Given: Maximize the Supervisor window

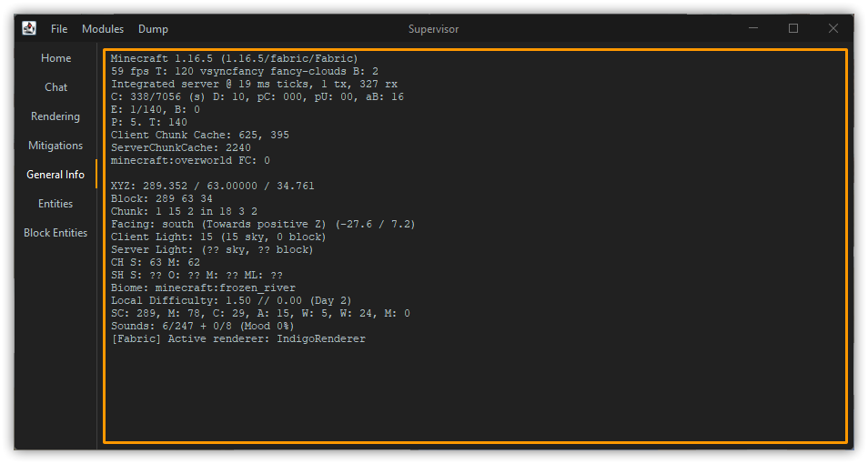Looking at the screenshot, I should [x=793, y=29].
